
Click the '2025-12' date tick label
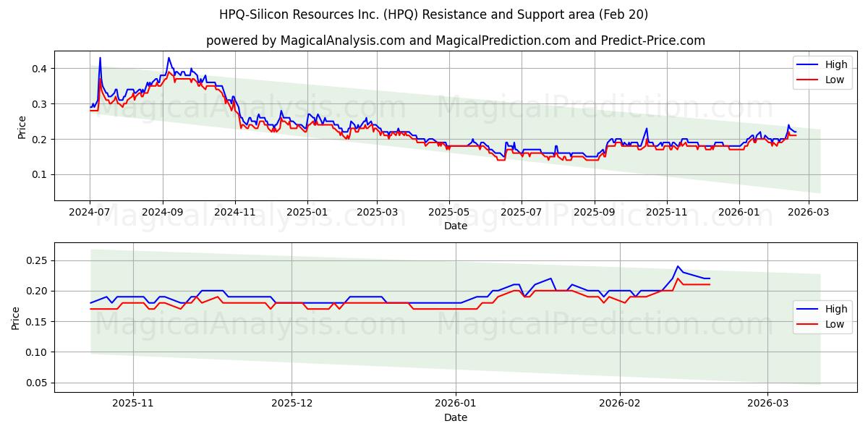click(292, 404)
